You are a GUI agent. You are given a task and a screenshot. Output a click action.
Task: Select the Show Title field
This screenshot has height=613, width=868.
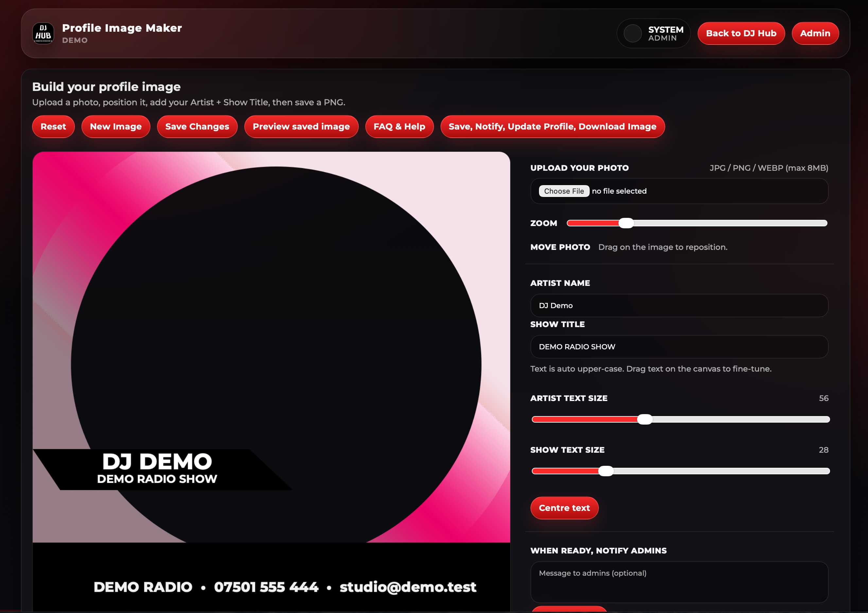pyautogui.click(x=679, y=346)
